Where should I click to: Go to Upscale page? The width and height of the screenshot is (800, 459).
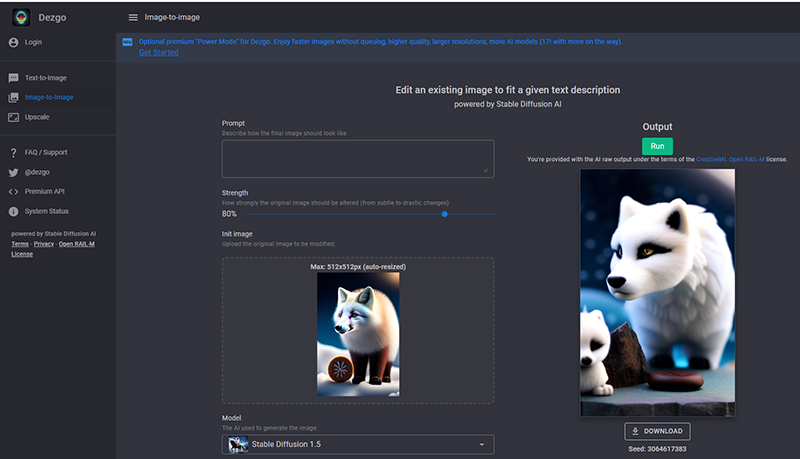coord(37,117)
